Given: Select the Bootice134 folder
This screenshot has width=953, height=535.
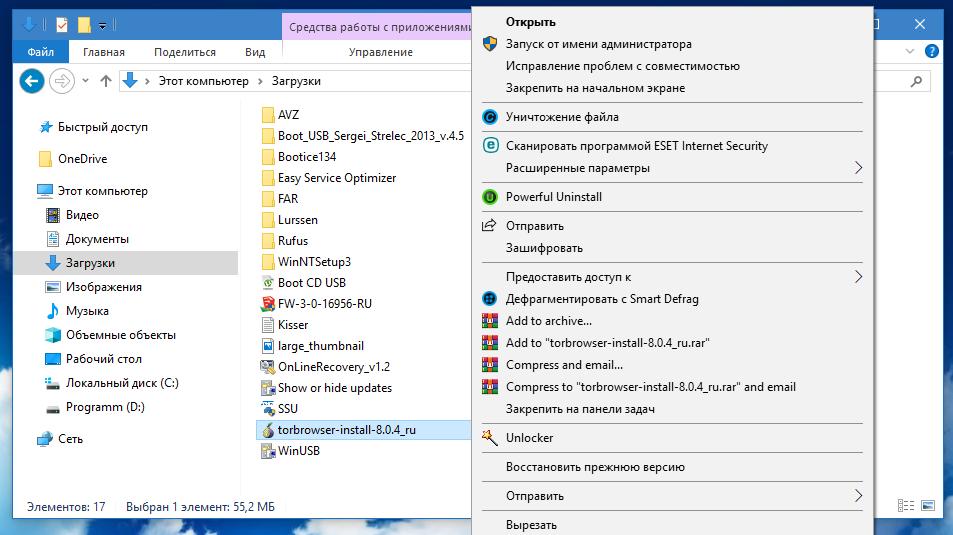Looking at the screenshot, I should (307, 157).
